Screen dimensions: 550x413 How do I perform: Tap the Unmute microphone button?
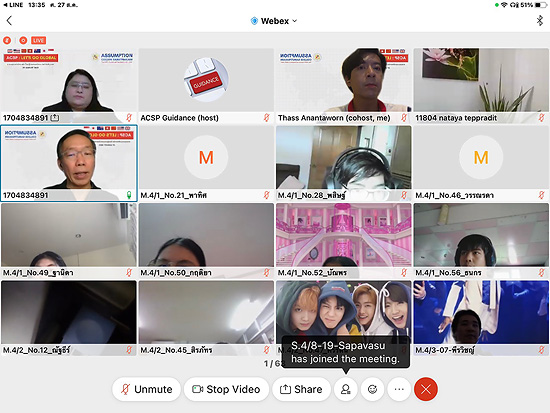pyautogui.click(x=147, y=389)
